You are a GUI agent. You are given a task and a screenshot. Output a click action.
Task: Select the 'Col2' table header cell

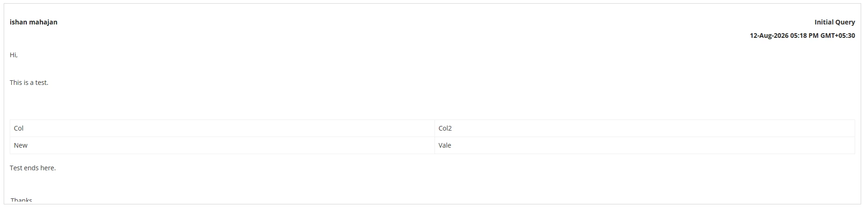tap(645, 128)
